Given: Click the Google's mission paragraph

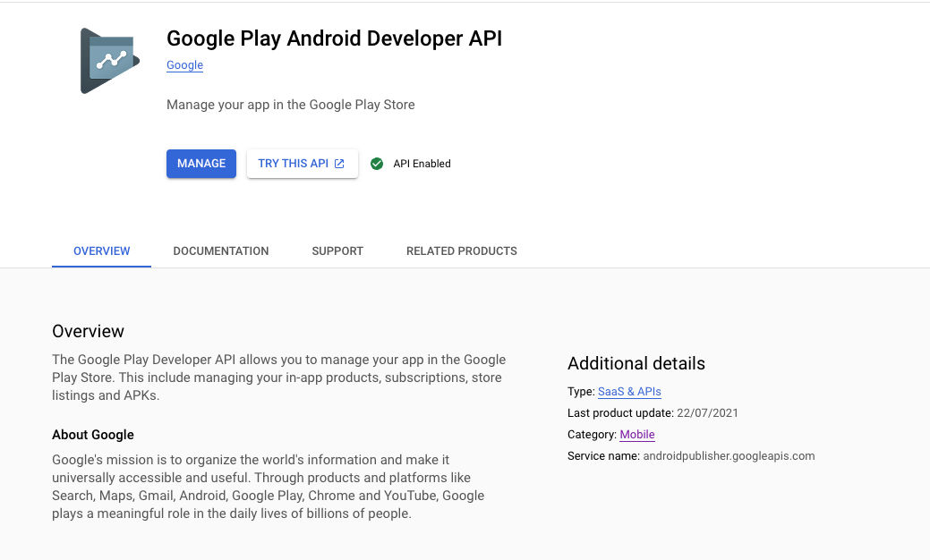Looking at the screenshot, I should [269, 487].
